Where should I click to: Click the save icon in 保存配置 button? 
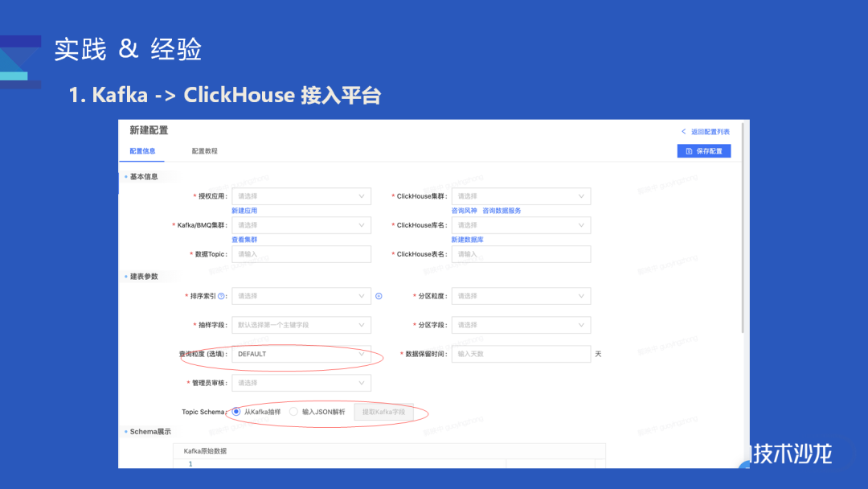coord(690,151)
